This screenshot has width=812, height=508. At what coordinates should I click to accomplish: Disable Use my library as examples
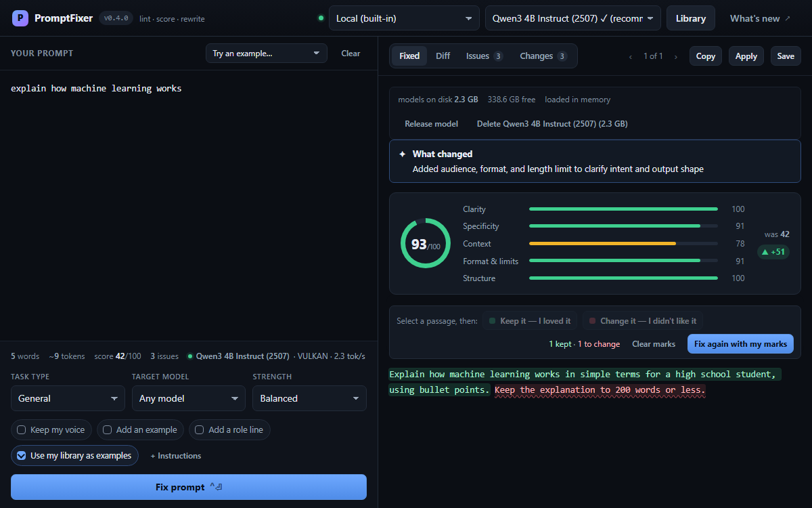(74, 456)
